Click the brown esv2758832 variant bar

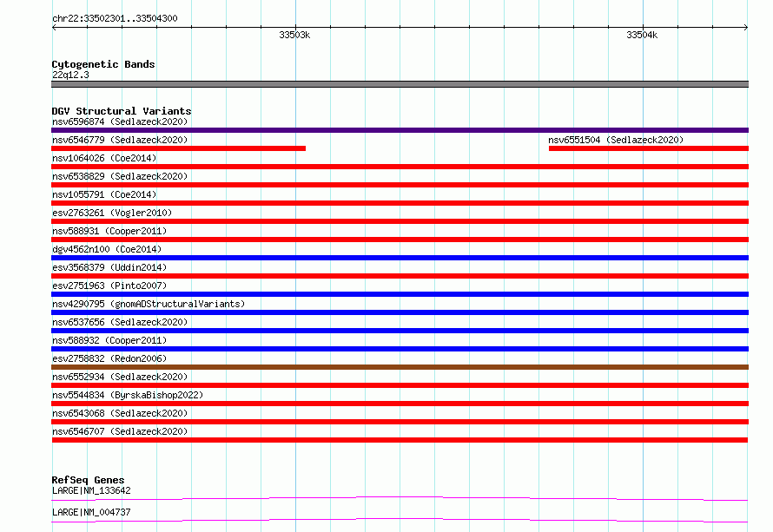pos(400,367)
